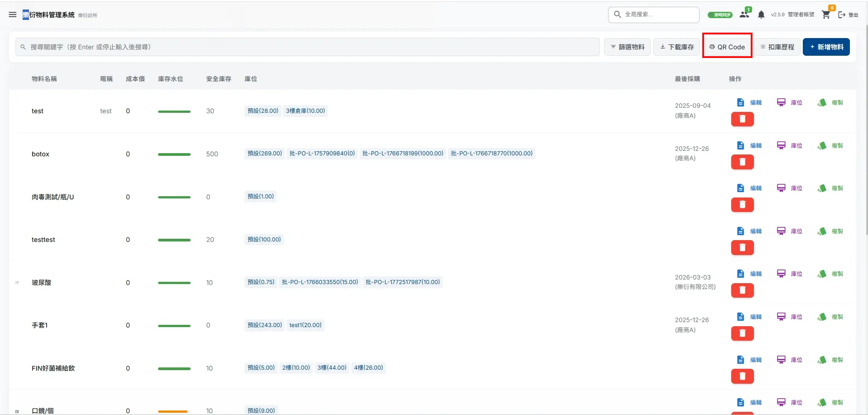The height and width of the screenshot is (415, 868).
Task: Open 庫位 location icon for 手套1
Action: click(781, 317)
